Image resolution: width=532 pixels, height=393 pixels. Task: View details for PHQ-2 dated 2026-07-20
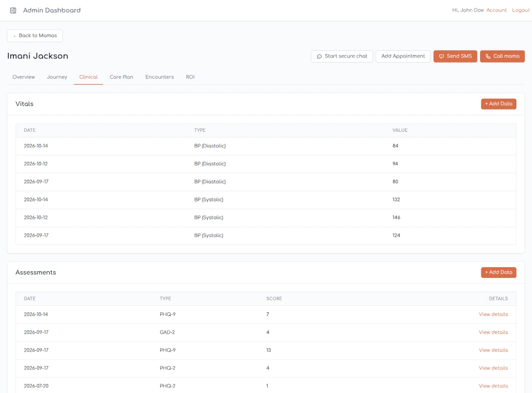493,386
